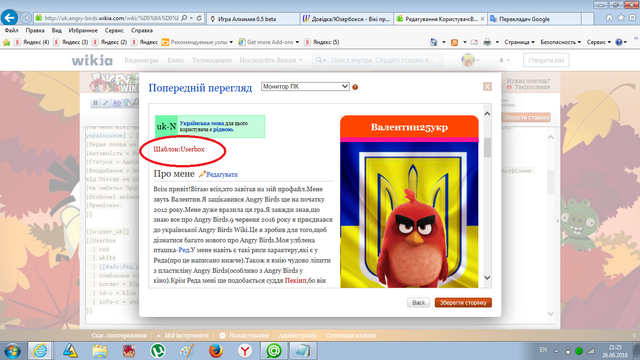
Task: Open the Страница command menu
Action: click(519, 42)
